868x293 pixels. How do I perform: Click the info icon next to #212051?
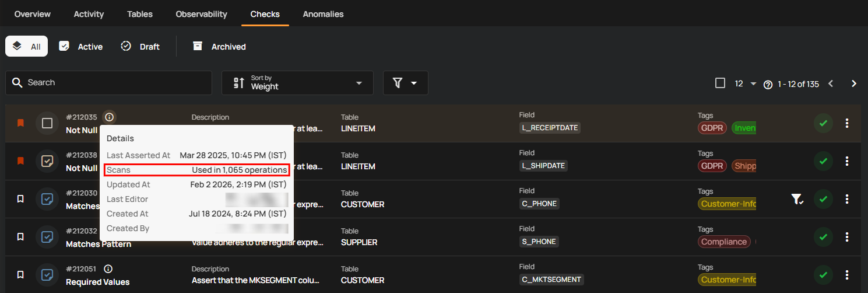108,269
